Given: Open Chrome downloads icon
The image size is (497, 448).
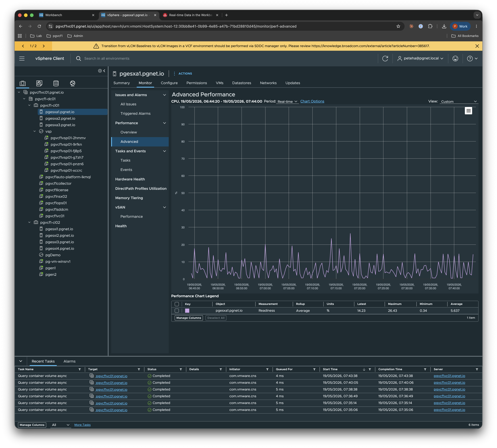Looking at the screenshot, I should [444, 26].
